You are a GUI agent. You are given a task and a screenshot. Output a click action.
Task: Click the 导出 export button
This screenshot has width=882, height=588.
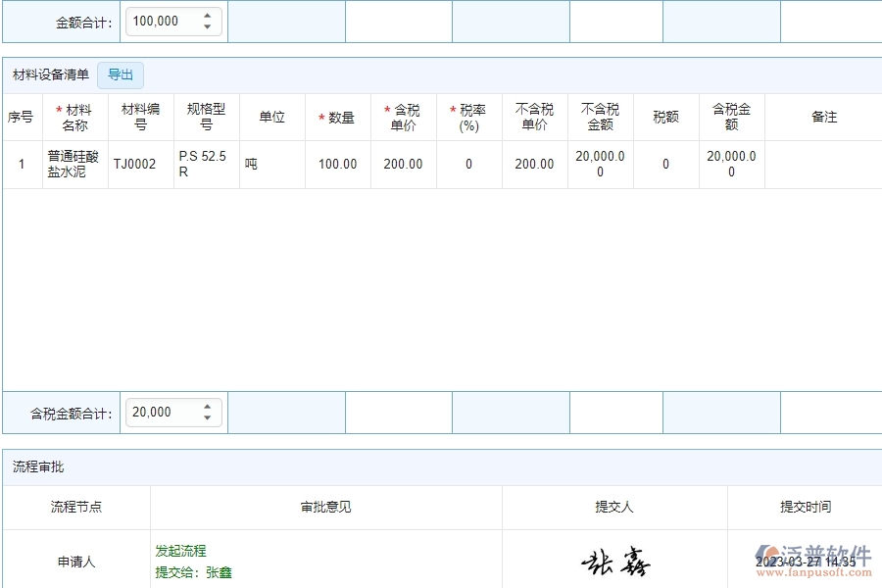[121, 74]
